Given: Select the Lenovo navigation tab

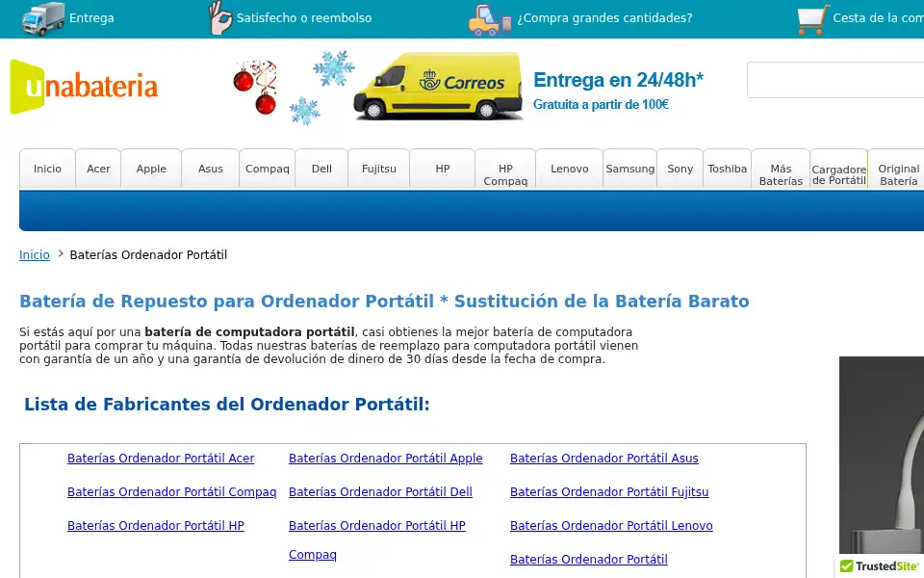Looking at the screenshot, I should pos(569,169).
